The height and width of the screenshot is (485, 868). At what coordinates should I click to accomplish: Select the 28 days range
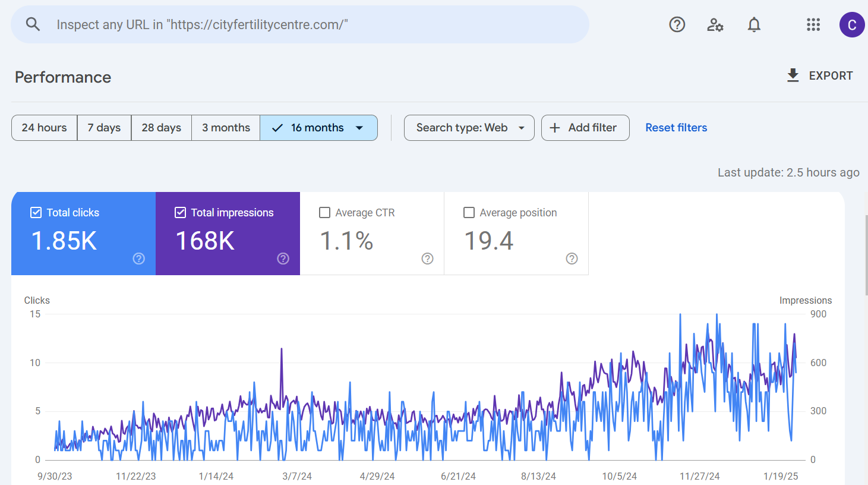pyautogui.click(x=162, y=128)
